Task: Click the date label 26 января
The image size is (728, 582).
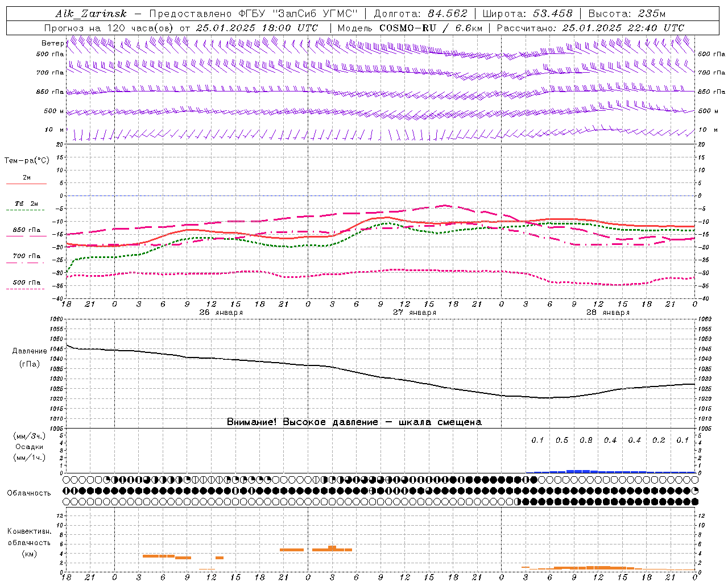Action: tap(221, 313)
